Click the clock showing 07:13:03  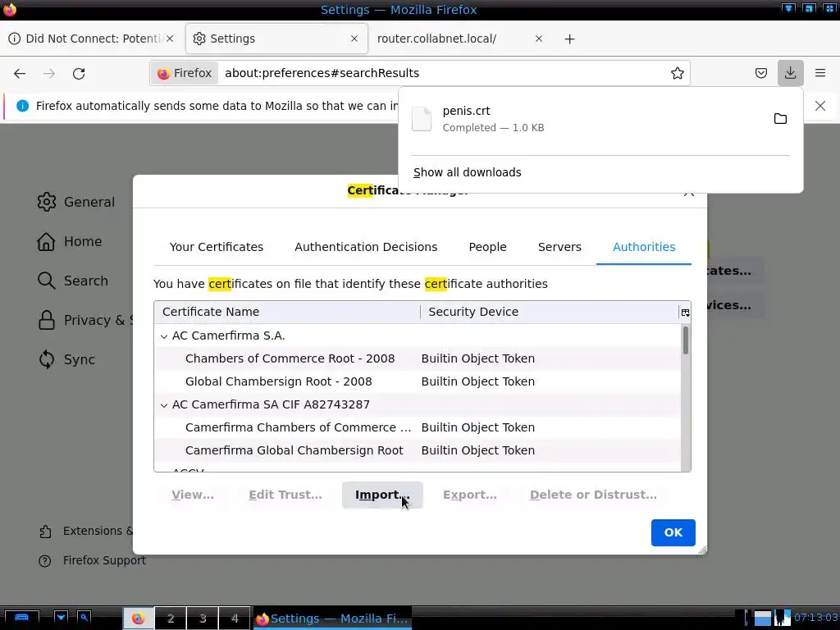815,618
